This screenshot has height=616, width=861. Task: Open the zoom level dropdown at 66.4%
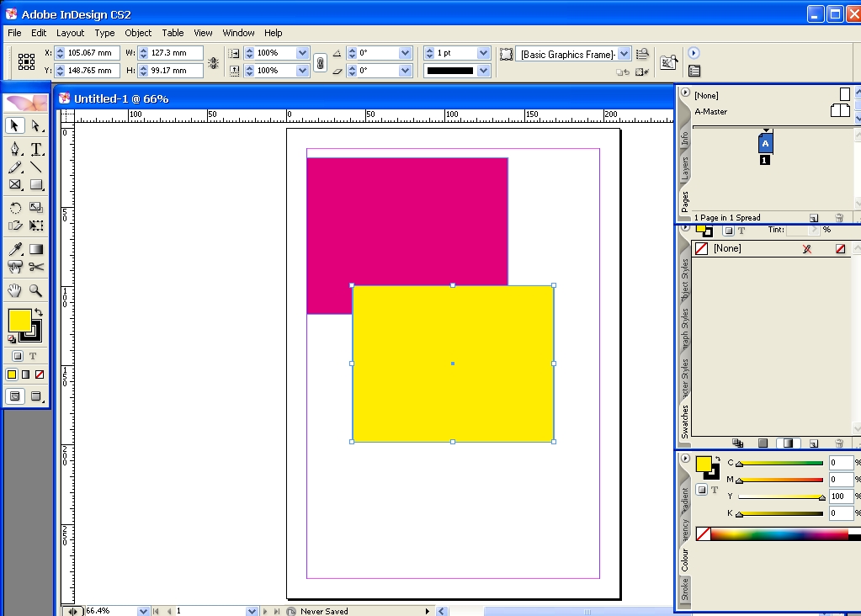coord(143,611)
